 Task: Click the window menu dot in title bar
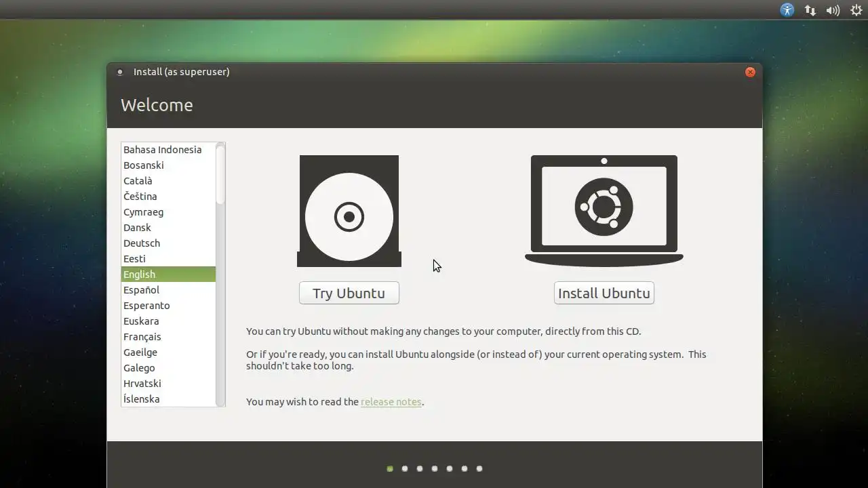pos(120,72)
